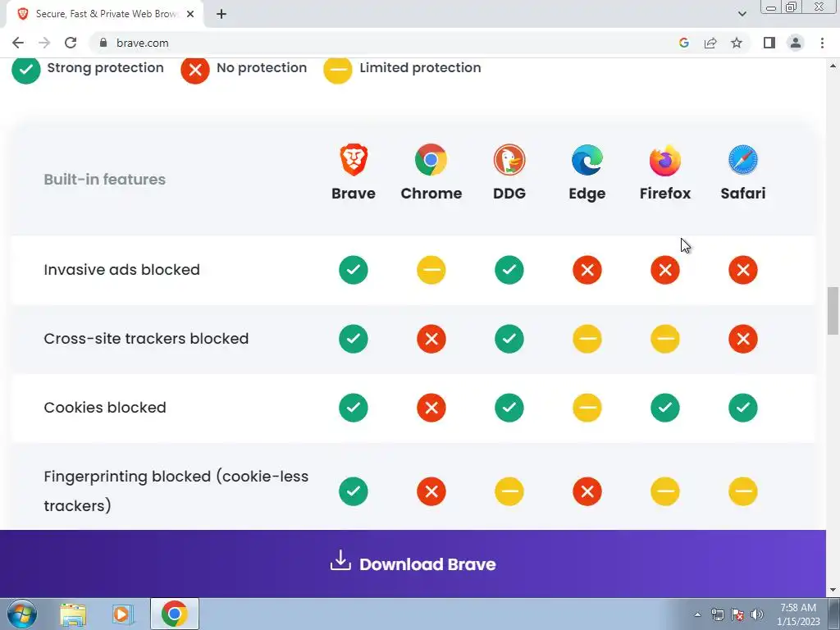Click the 'Safari' column header text
This screenshot has width=840, height=630.
pos(742,194)
